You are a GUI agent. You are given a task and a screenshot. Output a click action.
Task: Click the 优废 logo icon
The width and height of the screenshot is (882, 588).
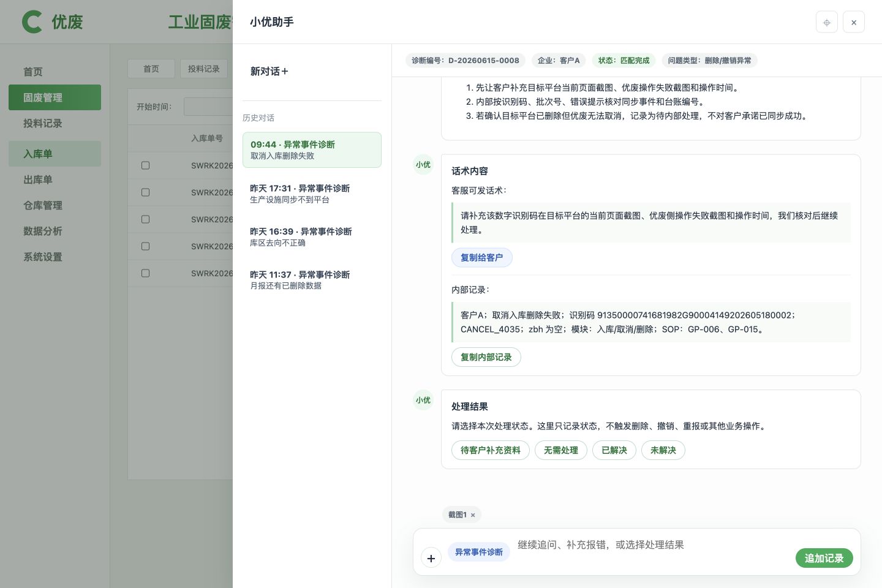pos(32,22)
